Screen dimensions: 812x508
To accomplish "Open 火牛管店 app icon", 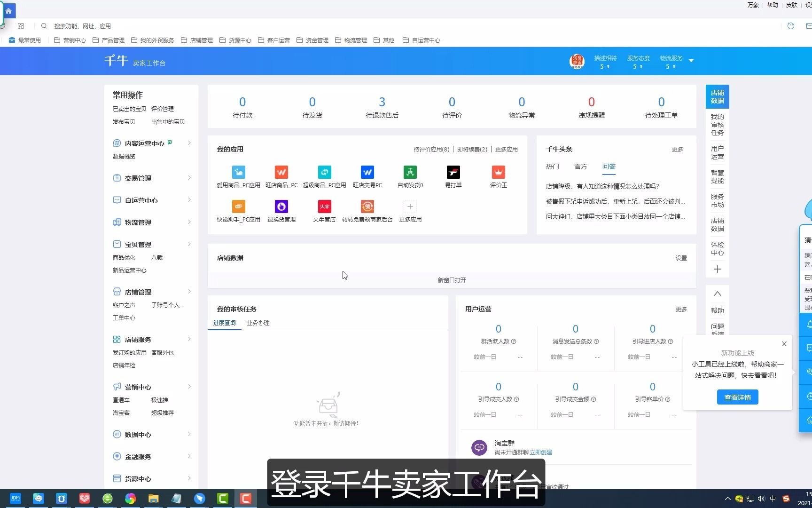I will (325, 206).
